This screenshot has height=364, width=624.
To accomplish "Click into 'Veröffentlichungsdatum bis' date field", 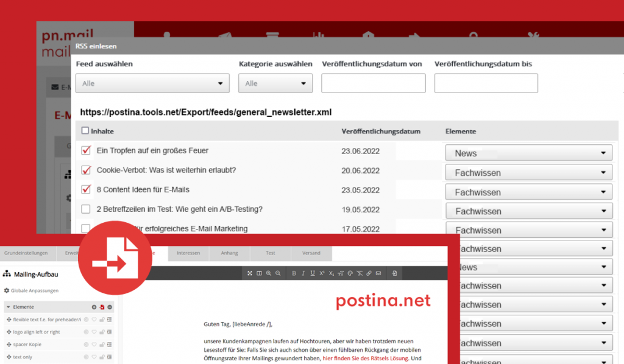I will point(486,83).
